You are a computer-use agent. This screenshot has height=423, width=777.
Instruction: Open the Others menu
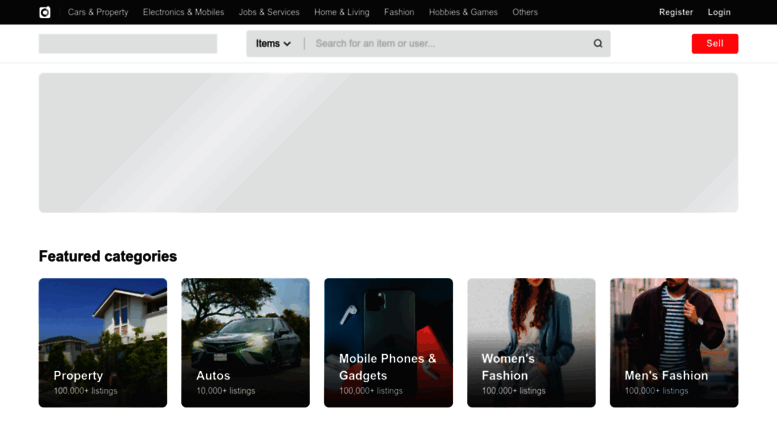[x=525, y=12]
